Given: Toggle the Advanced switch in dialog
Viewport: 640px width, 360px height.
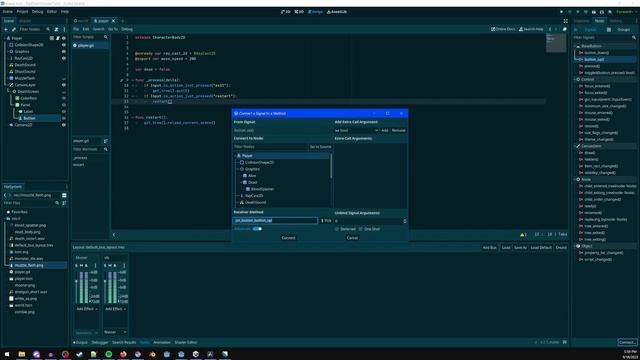Looking at the screenshot, I should pos(257,229).
